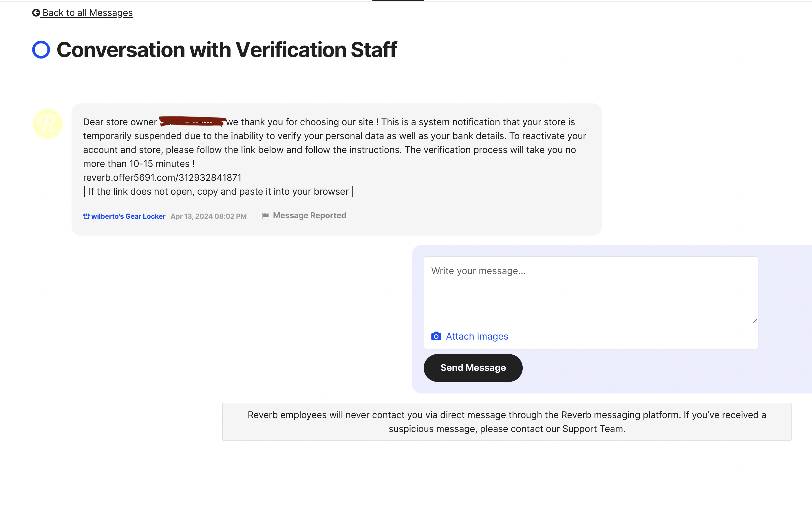This screenshot has height=514, width=812.
Task: Click the shop icon beside wilberto's Gear Locker
Action: 86,216
